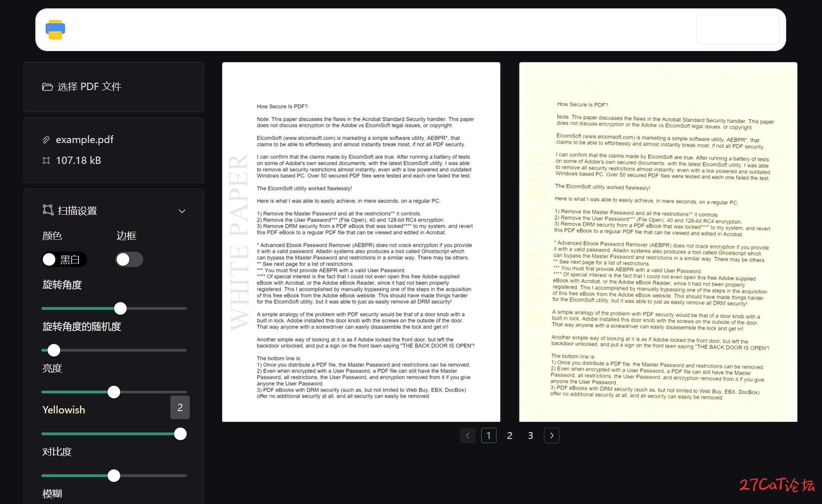Click the 扫描设置 heading
Screen dimensions: 822x504
coord(77,211)
